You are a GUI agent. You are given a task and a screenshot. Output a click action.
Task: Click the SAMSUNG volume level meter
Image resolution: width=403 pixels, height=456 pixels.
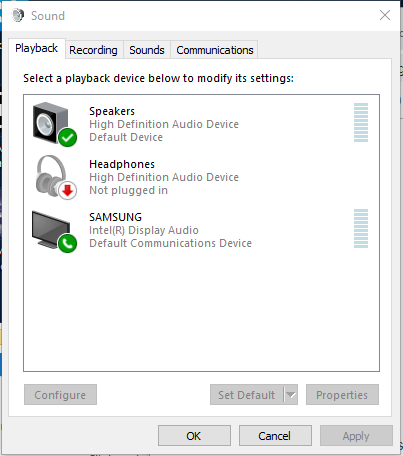[361, 228]
